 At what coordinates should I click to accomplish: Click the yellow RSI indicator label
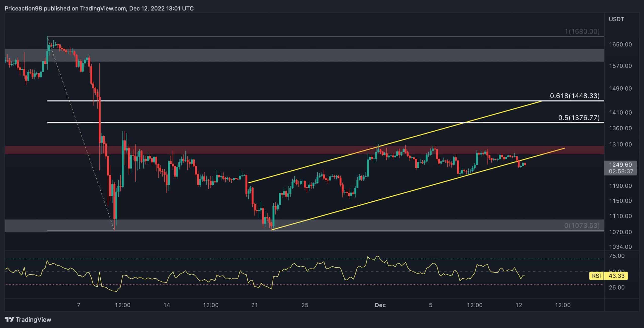tap(596, 276)
